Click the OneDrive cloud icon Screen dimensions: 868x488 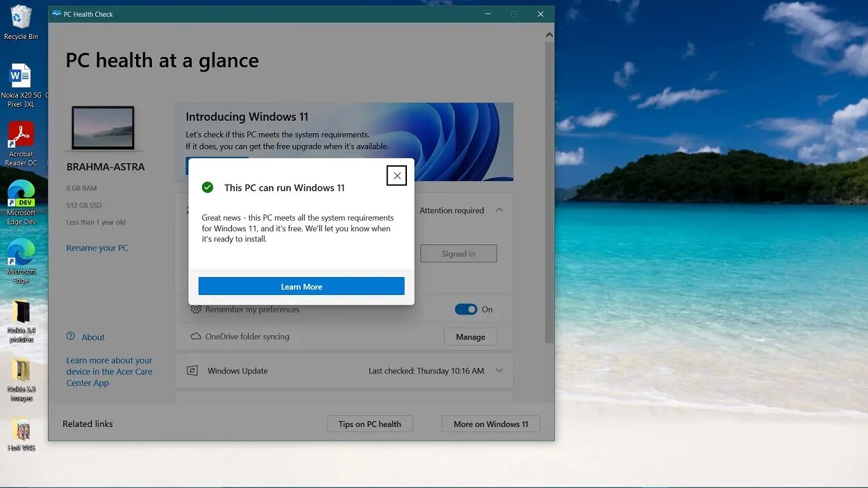196,337
